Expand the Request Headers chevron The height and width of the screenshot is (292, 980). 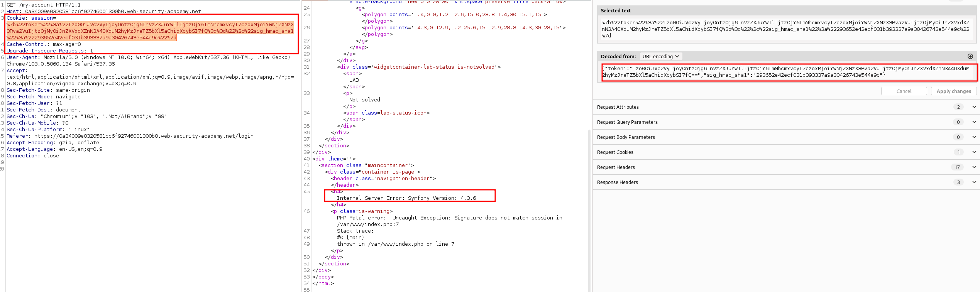coord(974,167)
